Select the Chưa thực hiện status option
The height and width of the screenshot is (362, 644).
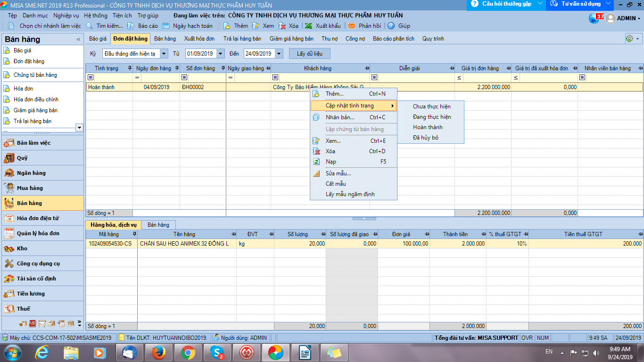point(431,107)
